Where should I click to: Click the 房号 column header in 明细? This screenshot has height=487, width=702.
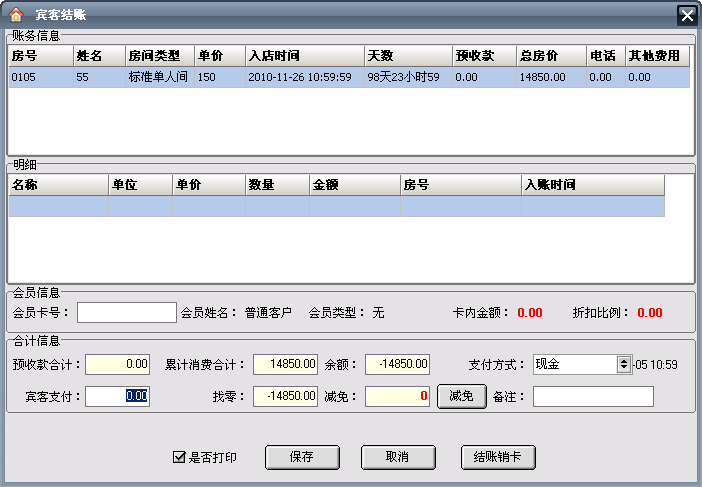[461, 185]
